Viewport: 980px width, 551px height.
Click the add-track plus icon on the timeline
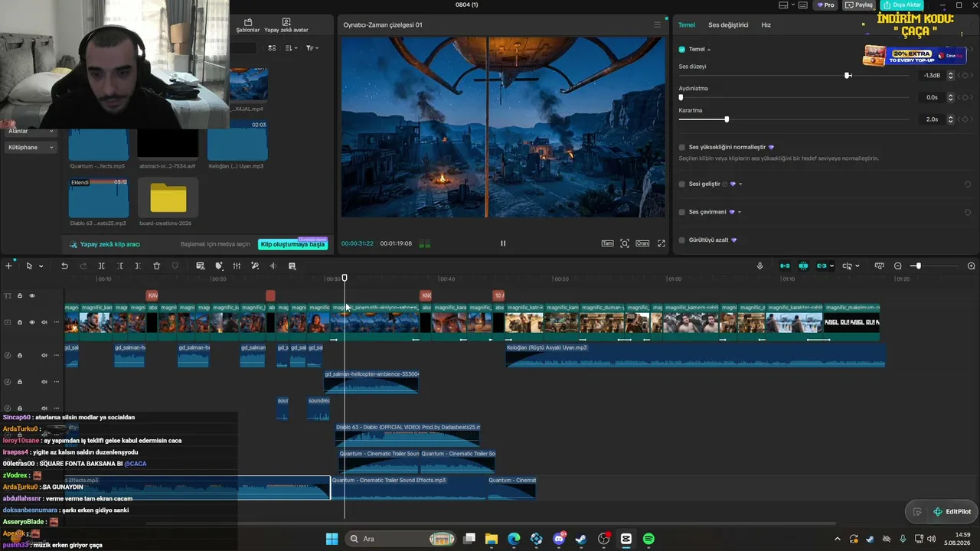[x=8, y=266]
